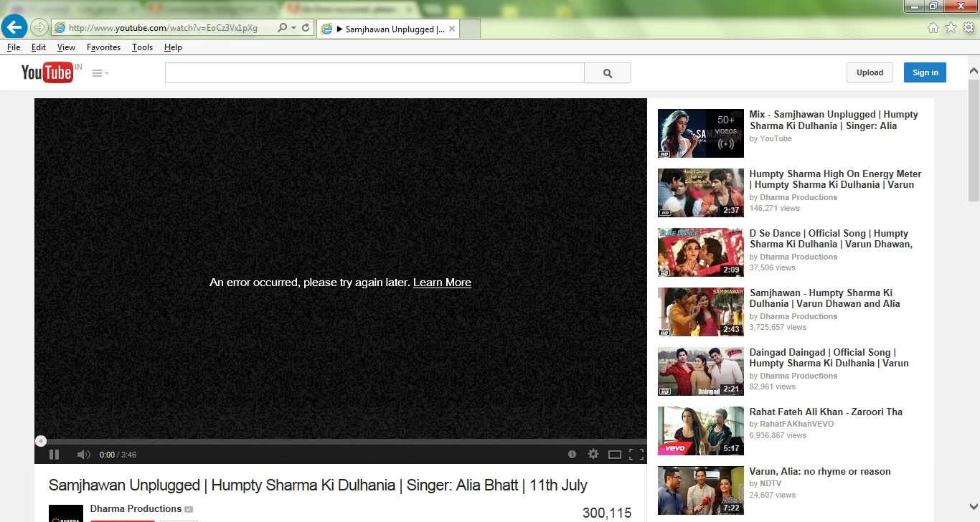Click 'by RahatFAKhanVEVO' channel text
The width and height of the screenshot is (980, 522).
click(791, 424)
